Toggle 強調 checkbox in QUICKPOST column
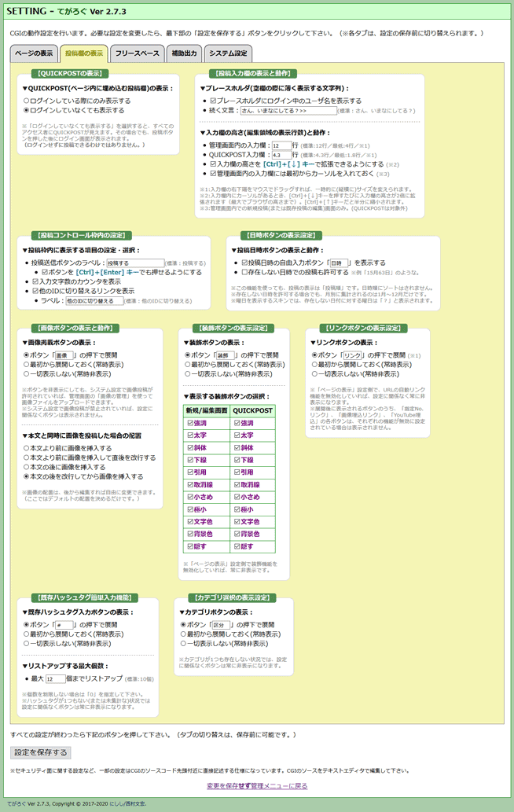The width and height of the screenshot is (514, 812). [237, 423]
